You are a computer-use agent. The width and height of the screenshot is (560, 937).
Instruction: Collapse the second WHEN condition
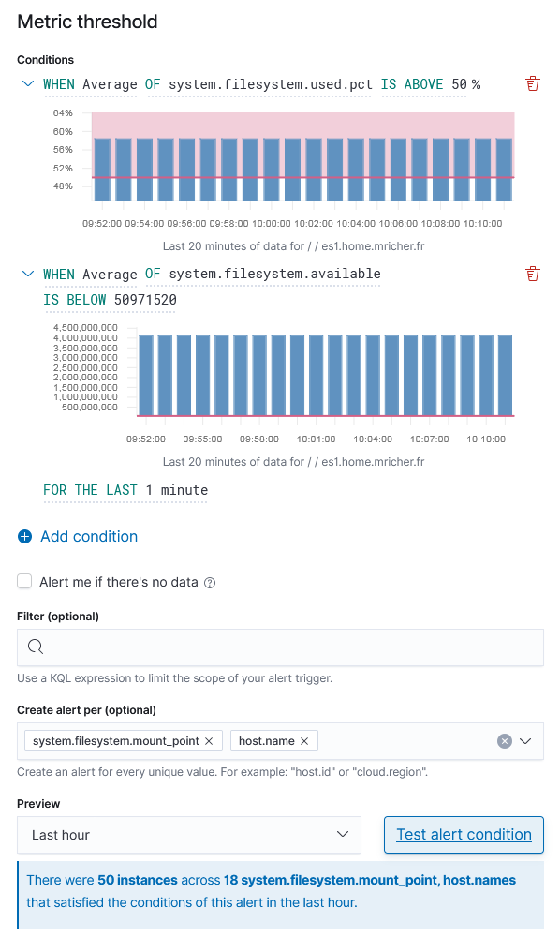(27, 274)
